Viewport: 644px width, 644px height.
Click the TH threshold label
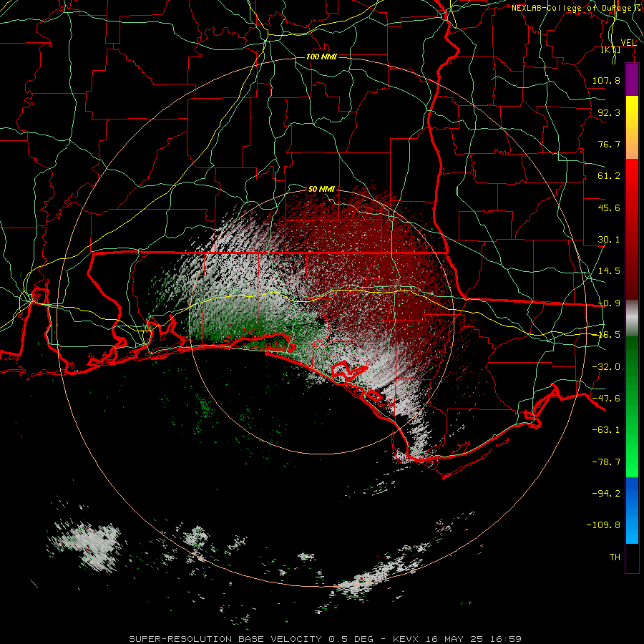pos(615,557)
